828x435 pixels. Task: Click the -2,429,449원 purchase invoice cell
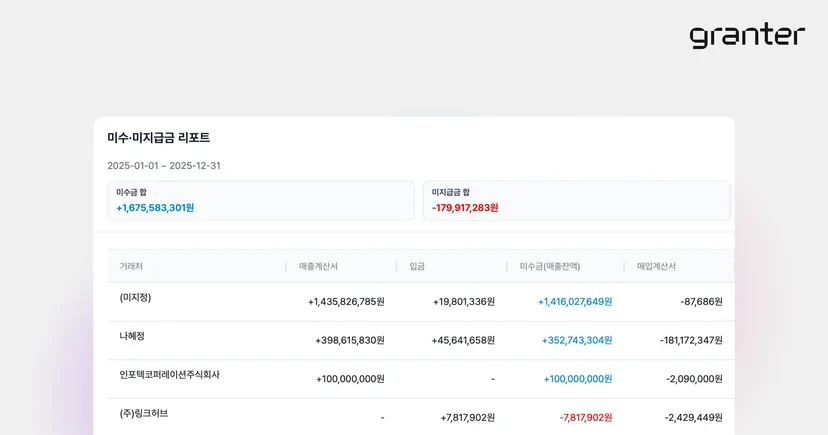[694, 418]
